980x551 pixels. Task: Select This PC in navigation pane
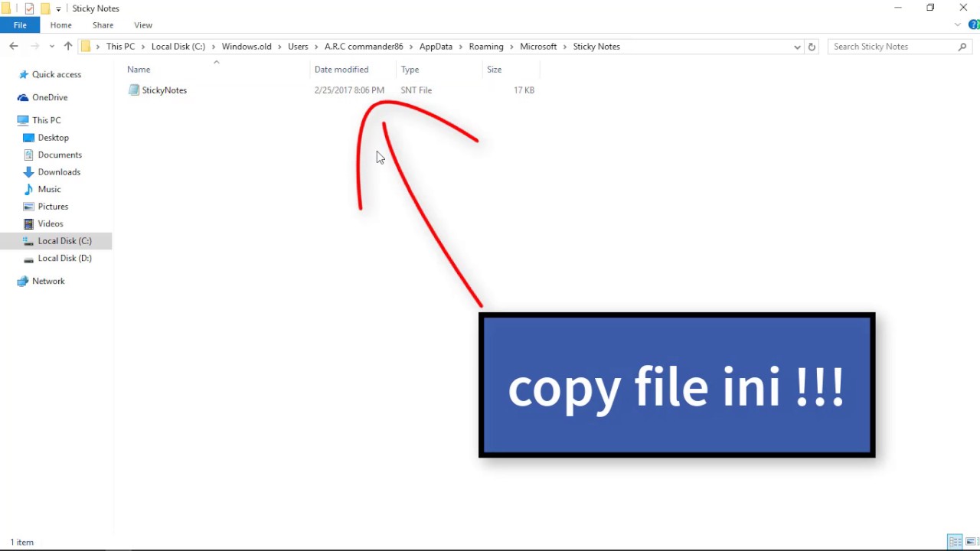[x=46, y=120]
